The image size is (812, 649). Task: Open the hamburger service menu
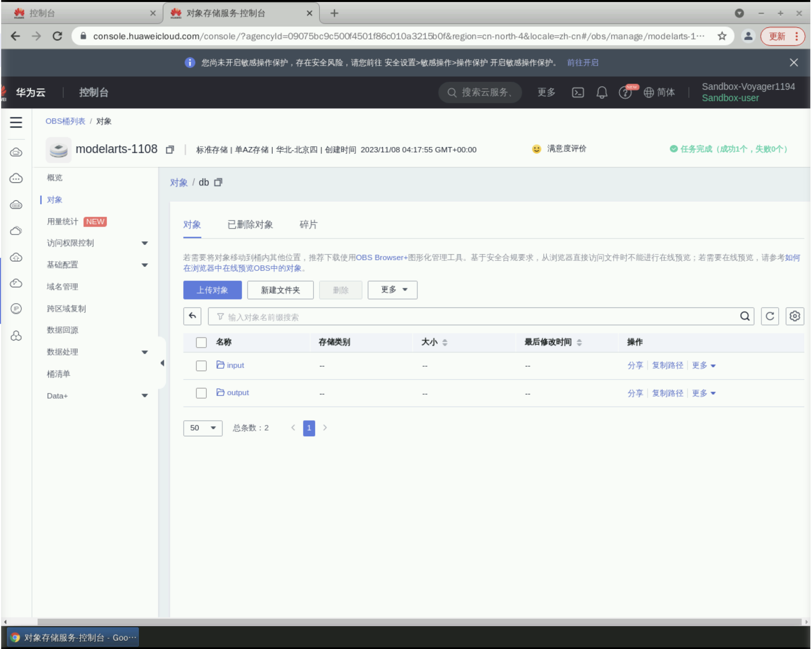tap(16, 122)
